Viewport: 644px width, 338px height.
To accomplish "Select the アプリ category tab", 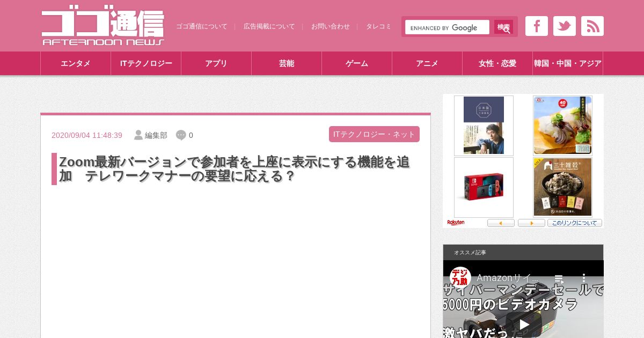I will coord(216,63).
